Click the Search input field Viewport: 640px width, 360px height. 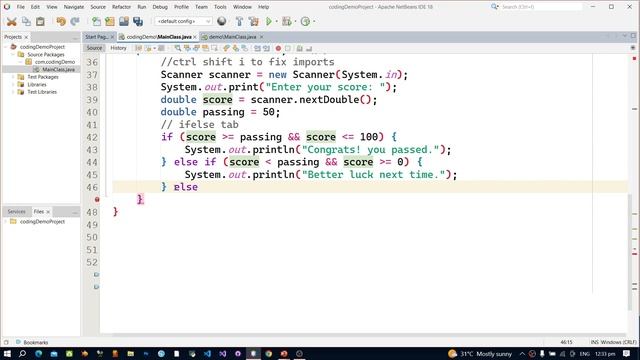pos(541,7)
